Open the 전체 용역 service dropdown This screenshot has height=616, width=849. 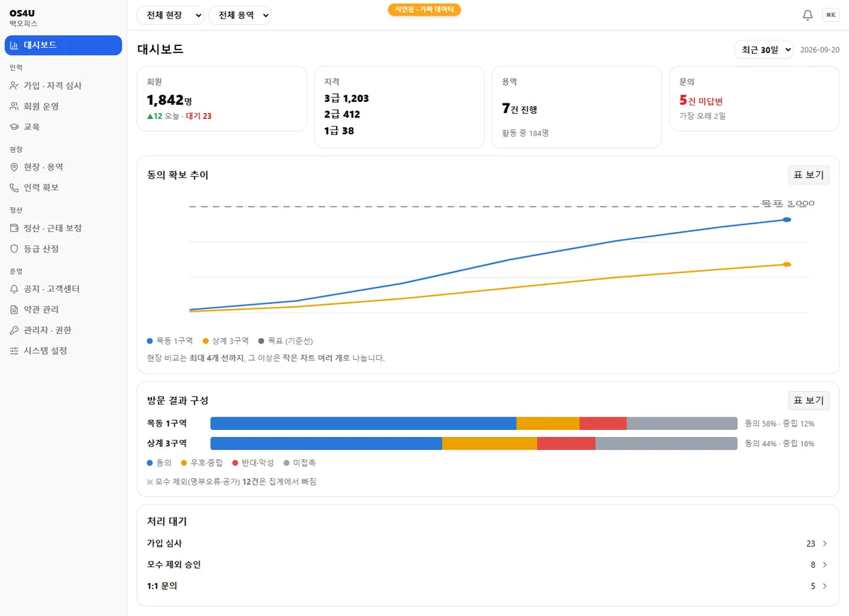[240, 15]
